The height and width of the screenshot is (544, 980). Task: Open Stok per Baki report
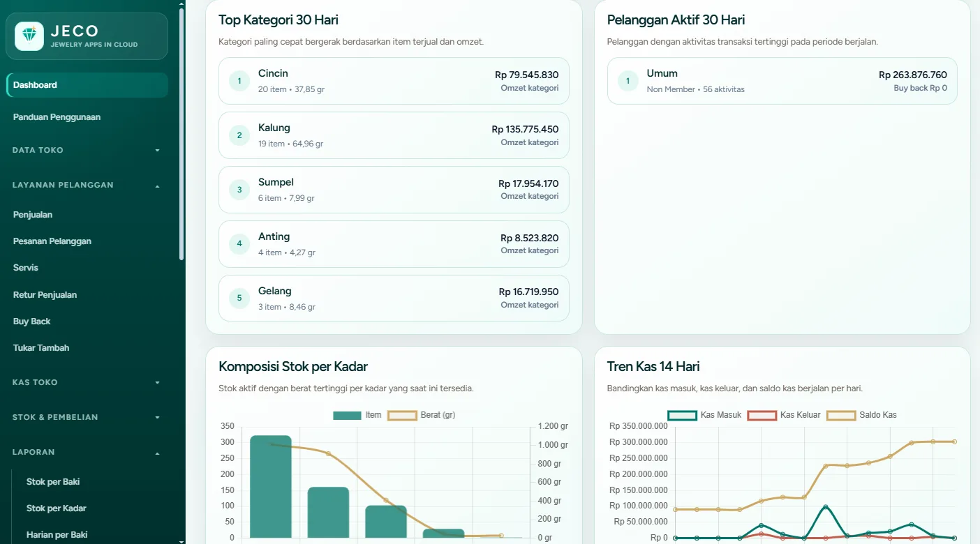click(53, 482)
